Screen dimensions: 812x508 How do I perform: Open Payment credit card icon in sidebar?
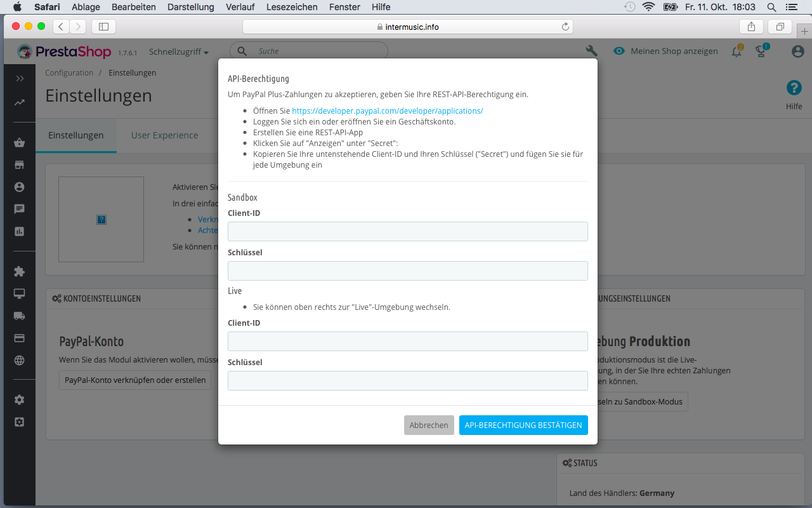click(x=20, y=338)
